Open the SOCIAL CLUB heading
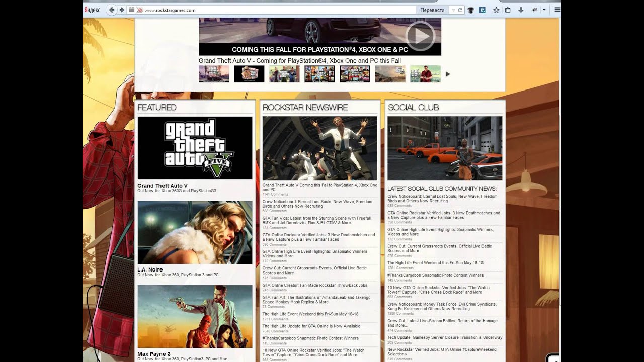 point(413,107)
